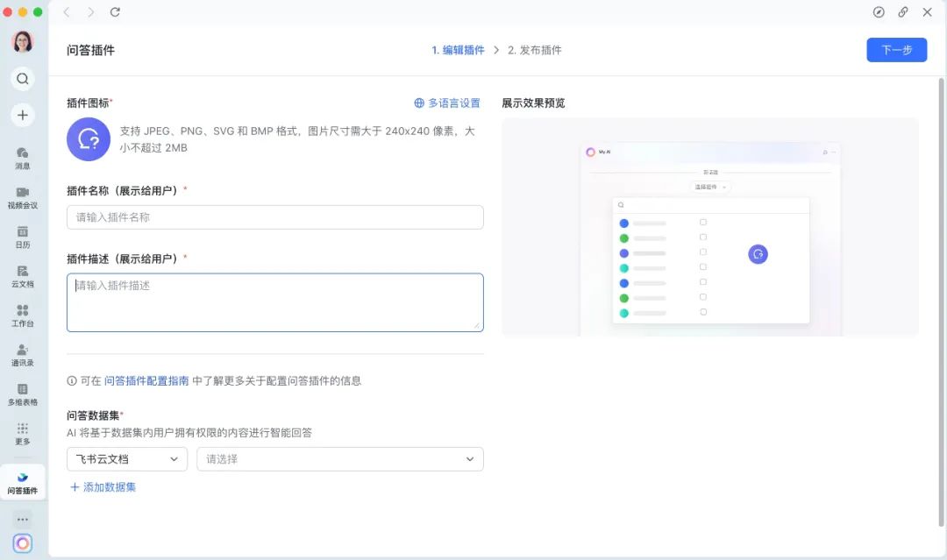Click the search magnifier icon
Viewport: 947px width, 560px height.
tap(23, 78)
